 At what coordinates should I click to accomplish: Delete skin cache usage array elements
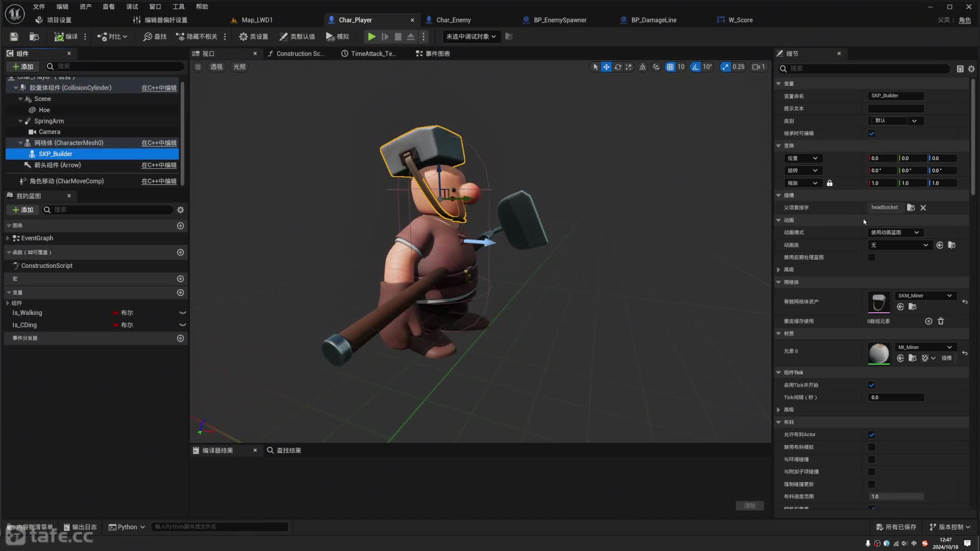coord(941,321)
